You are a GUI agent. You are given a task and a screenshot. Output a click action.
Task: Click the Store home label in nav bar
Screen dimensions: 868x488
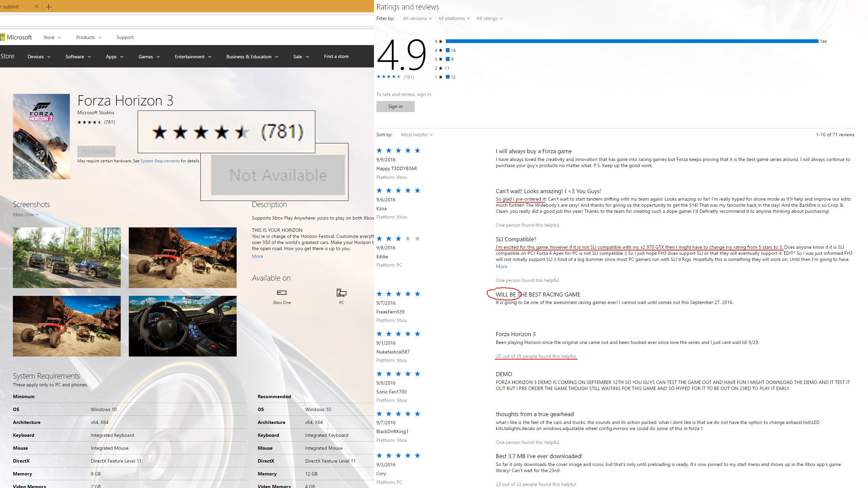[x=7, y=56]
